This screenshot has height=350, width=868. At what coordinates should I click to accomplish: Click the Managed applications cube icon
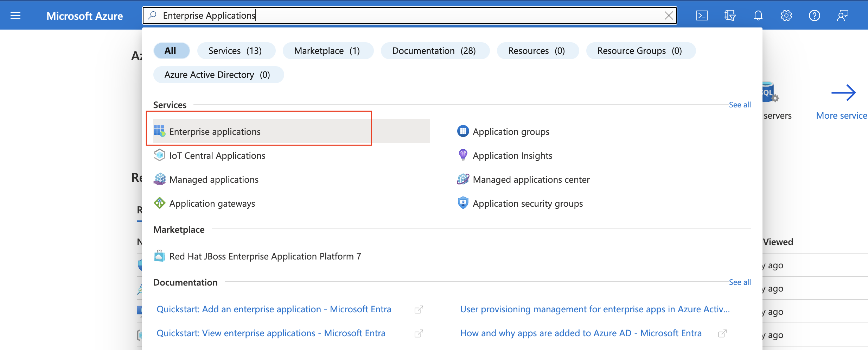159,179
